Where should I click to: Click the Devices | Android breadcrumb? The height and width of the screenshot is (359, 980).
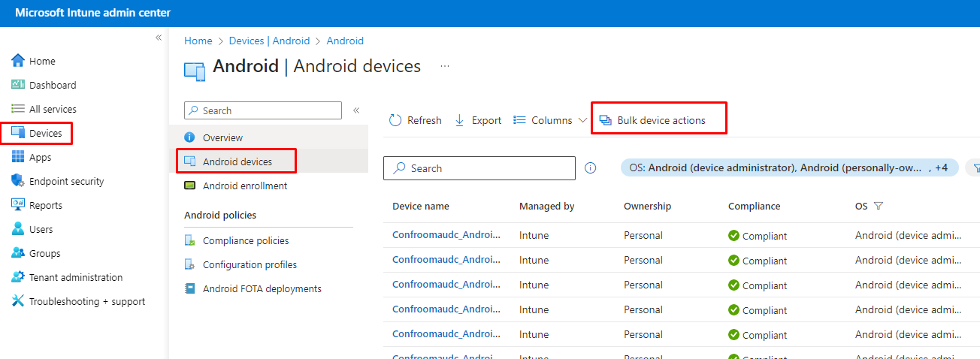pyautogui.click(x=269, y=41)
